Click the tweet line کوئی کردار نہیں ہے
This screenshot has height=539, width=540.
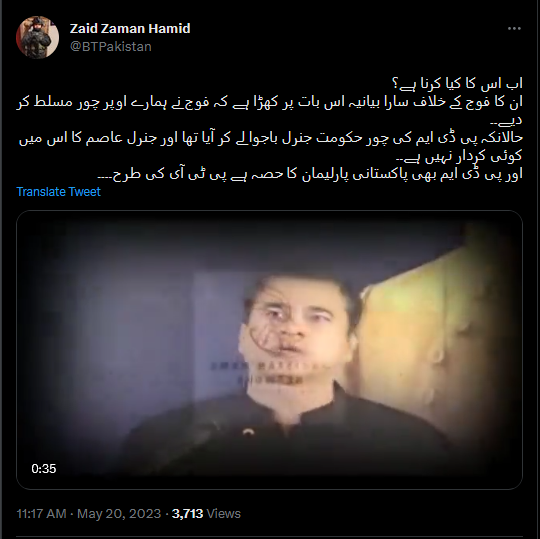click(x=459, y=156)
